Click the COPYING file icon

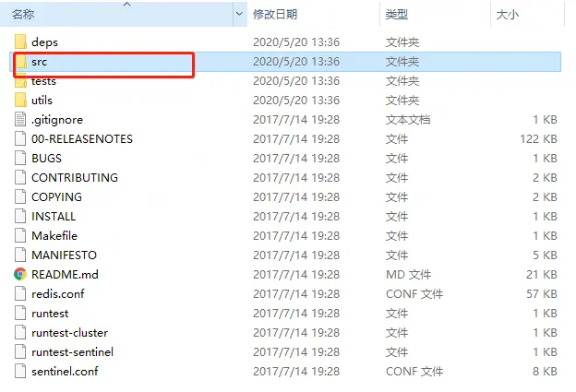[20, 196]
